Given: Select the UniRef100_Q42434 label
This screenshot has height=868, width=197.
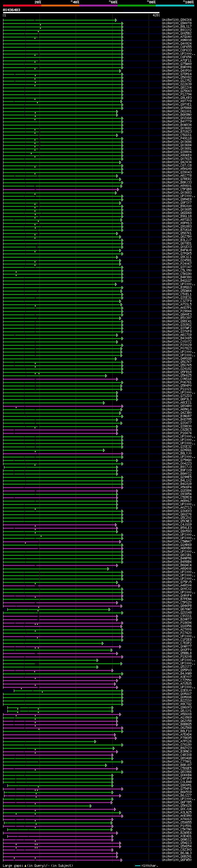Looking at the screenshot, I should pyautogui.click(x=177, y=162).
